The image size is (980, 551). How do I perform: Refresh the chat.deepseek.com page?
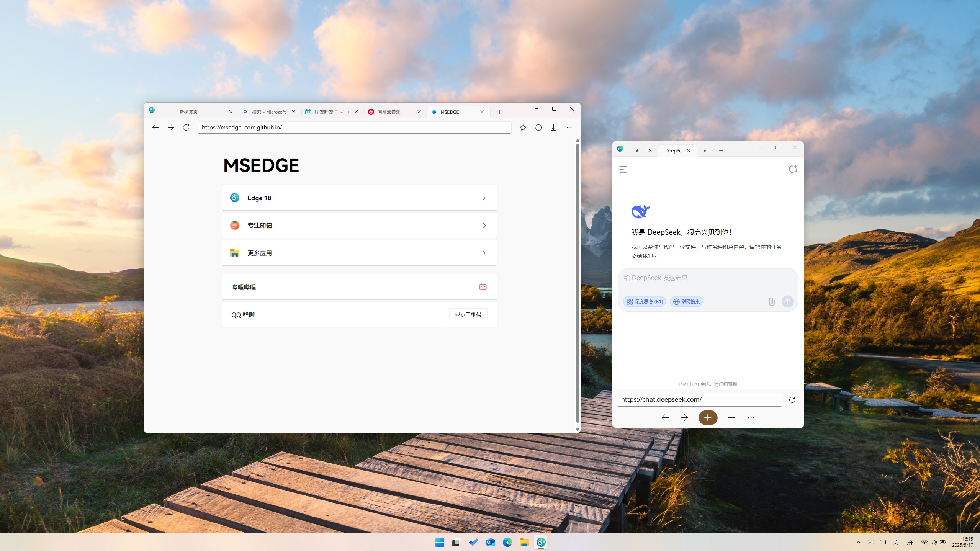coord(792,400)
